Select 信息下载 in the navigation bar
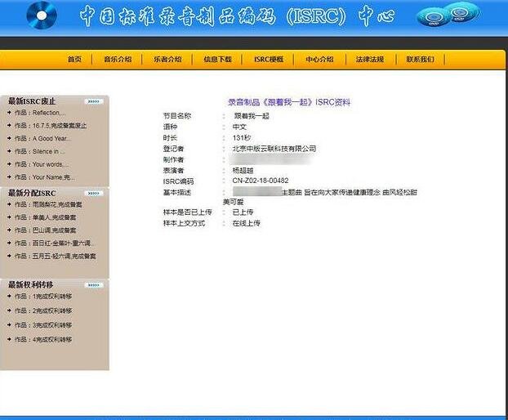Screen dimensions: 508x420 217,59
